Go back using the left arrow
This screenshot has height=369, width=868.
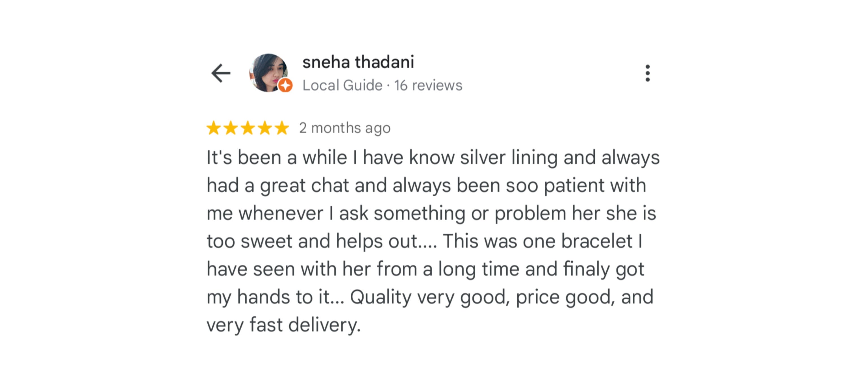[x=221, y=73]
